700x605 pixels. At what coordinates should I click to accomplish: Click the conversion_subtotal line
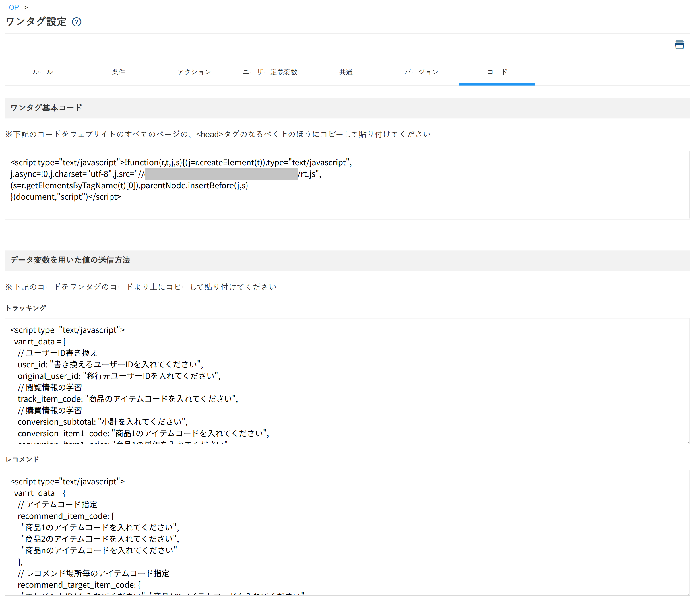(103, 422)
